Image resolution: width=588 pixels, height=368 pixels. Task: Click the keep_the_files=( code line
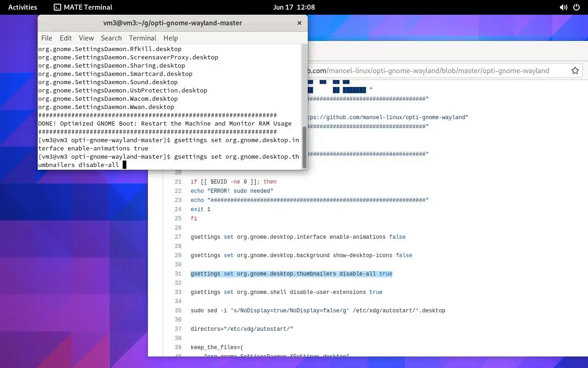(217, 347)
